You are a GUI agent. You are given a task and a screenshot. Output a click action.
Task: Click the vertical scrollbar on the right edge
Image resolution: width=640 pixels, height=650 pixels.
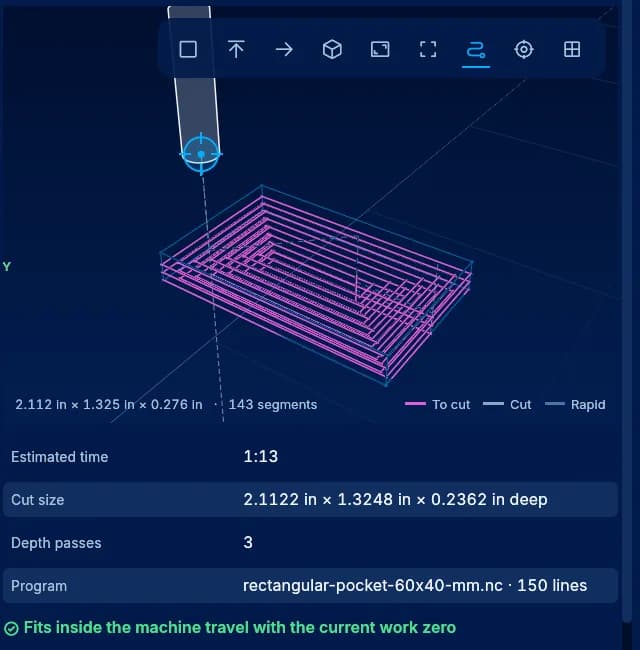(x=627, y=311)
